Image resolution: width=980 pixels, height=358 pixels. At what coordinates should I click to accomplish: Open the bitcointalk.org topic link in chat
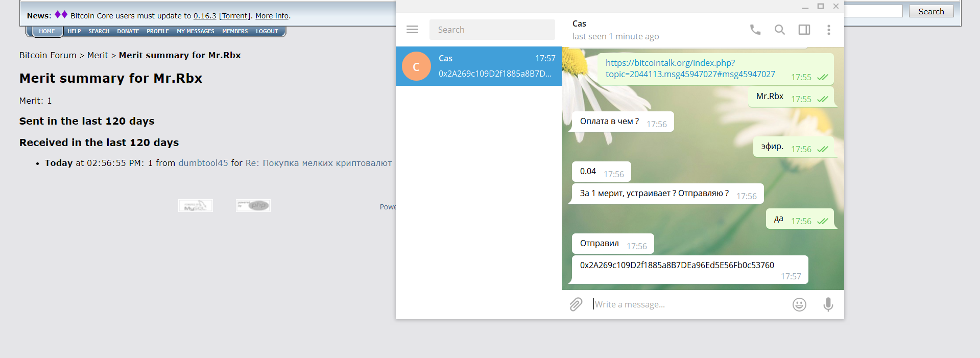click(x=690, y=68)
